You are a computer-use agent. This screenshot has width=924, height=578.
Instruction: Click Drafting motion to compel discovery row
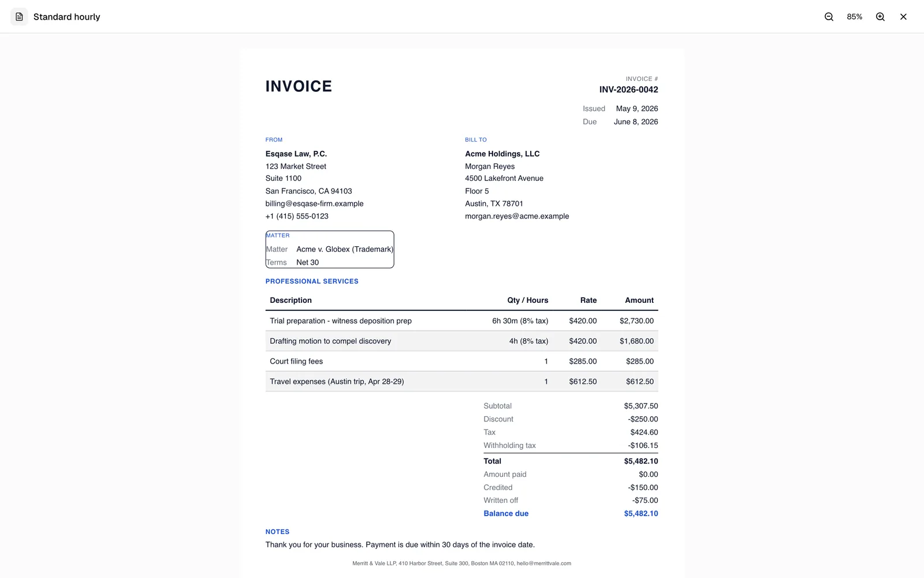click(x=461, y=341)
